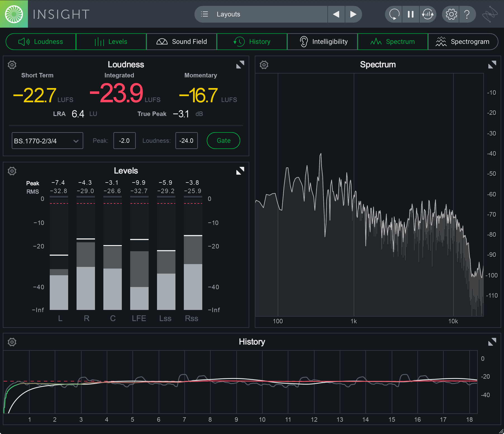Viewport: 504px width, 434px height.
Task: Click the iZotope scribble logo icon
Action: coord(490,14)
